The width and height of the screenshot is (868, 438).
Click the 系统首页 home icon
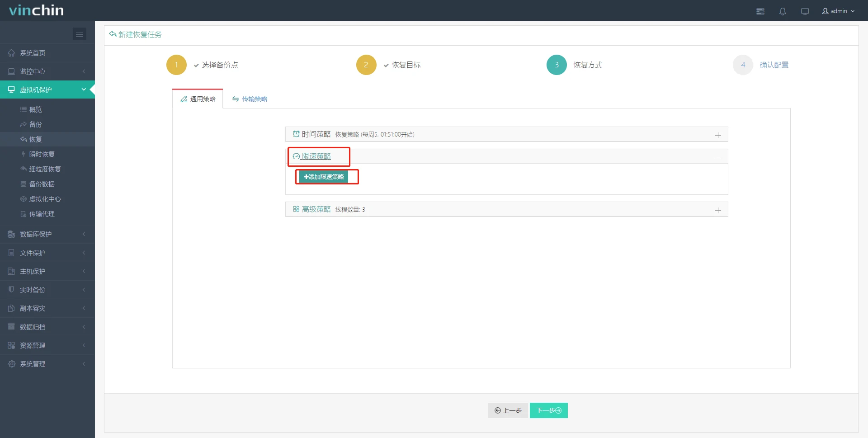point(11,53)
